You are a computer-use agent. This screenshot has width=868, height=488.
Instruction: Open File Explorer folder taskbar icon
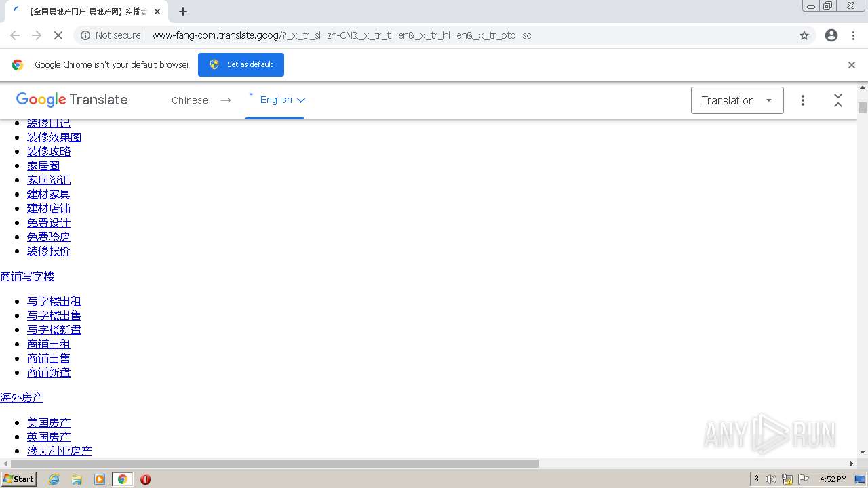77,479
